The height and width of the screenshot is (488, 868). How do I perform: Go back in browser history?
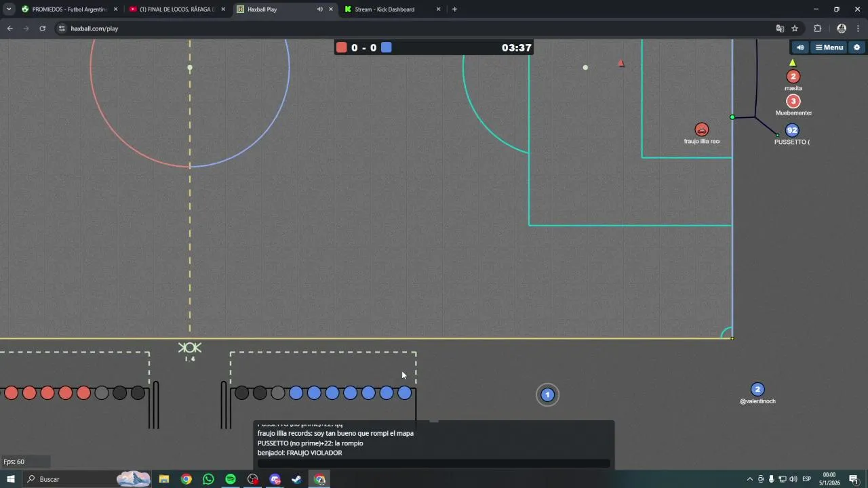9,28
